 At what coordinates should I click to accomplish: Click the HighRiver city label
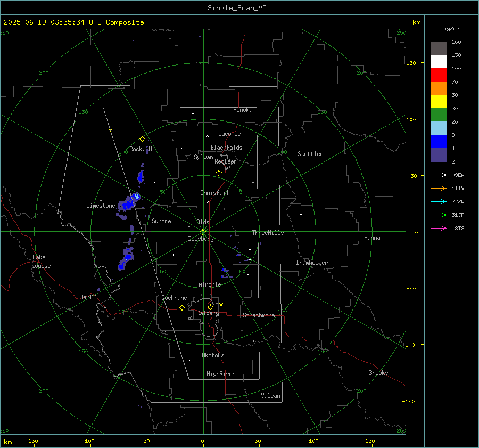221,374
